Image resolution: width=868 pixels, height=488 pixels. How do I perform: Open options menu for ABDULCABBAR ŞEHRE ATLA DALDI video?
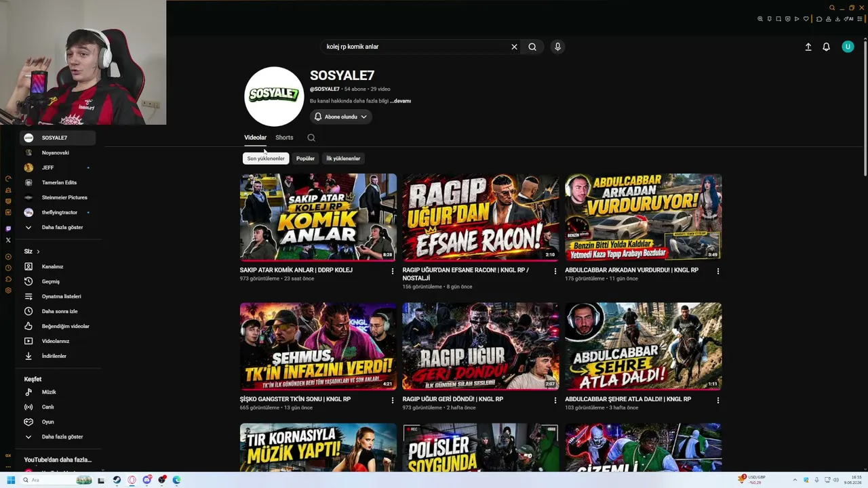717,401
